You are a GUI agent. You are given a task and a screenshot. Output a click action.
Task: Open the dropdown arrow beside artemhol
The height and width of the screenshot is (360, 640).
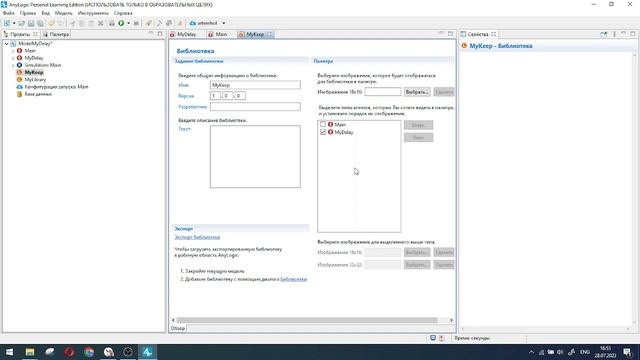224,23
